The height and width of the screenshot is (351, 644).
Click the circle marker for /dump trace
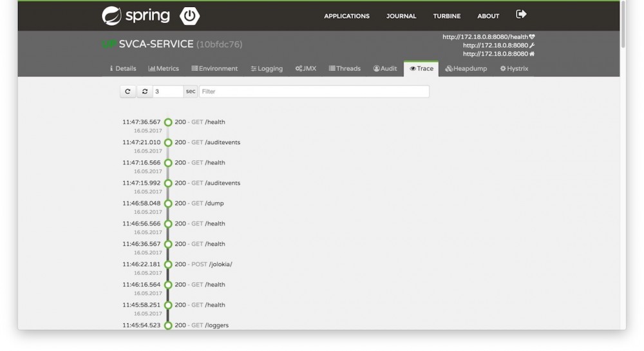coord(168,204)
